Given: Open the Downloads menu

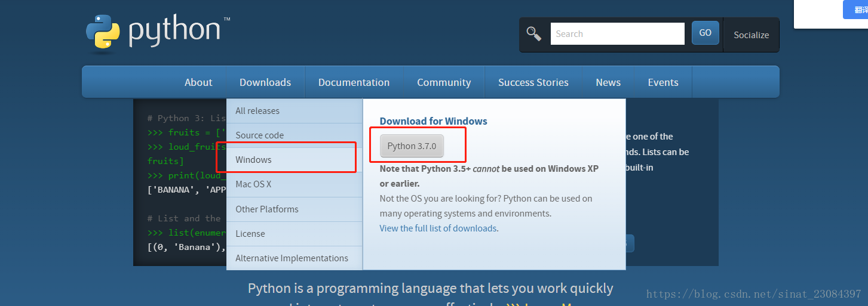Looking at the screenshot, I should 265,82.
